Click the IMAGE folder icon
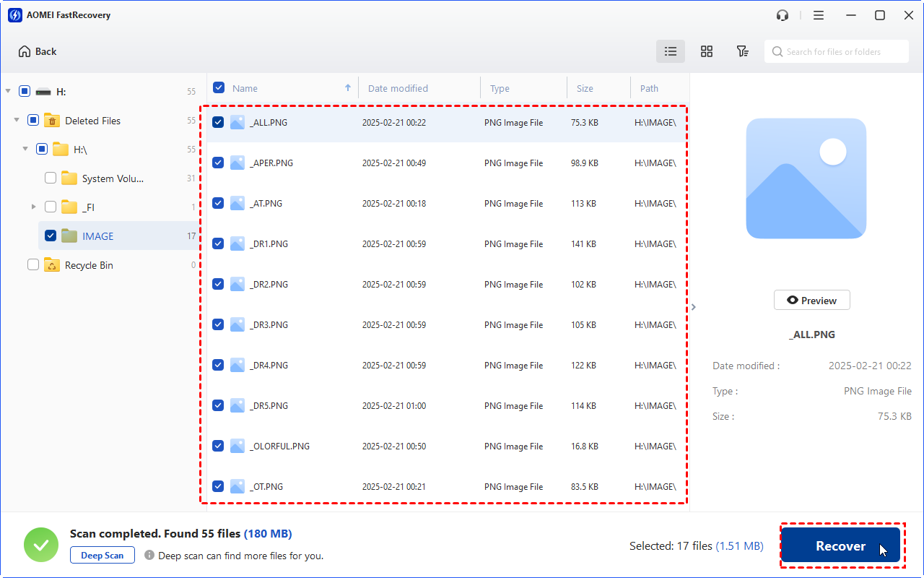The image size is (924, 578). [69, 236]
